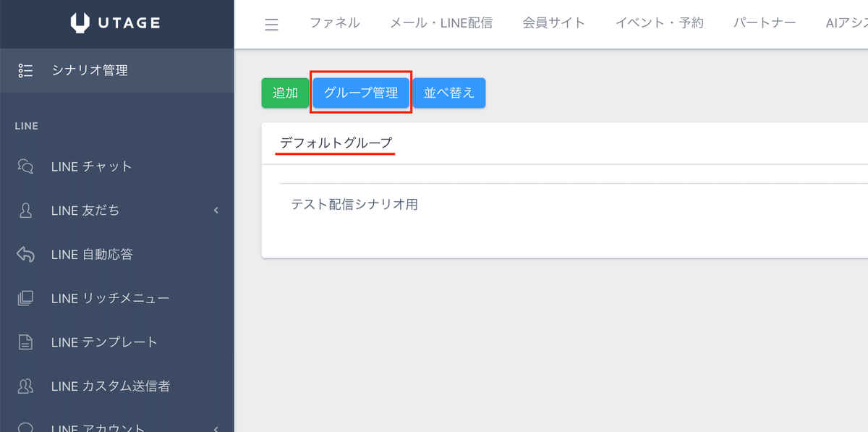This screenshot has height=432, width=868.
Task: Open the メール・LINE配信 menu
Action: click(441, 22)
